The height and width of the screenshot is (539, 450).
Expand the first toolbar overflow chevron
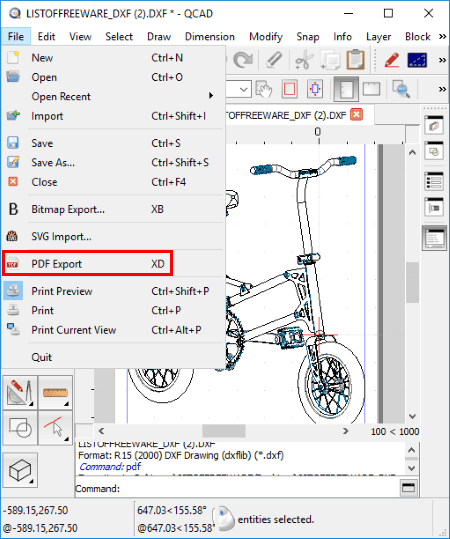[x=442, y=60]
